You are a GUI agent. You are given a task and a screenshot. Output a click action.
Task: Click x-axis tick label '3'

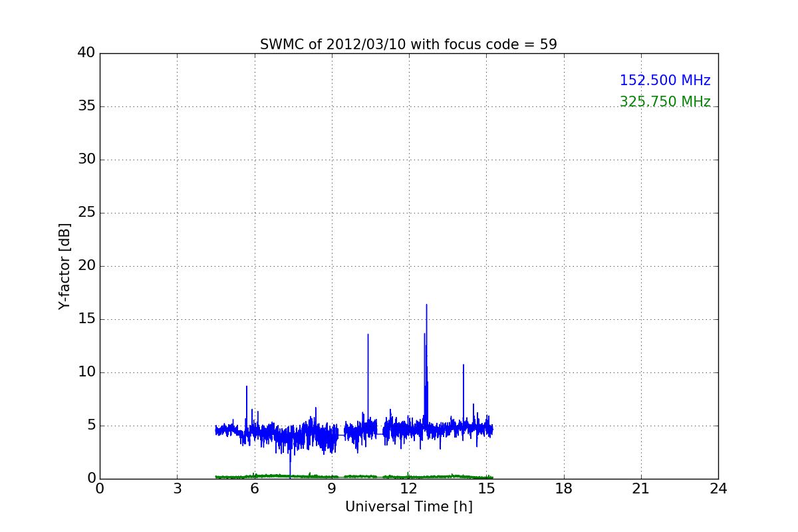click(177, 489)
